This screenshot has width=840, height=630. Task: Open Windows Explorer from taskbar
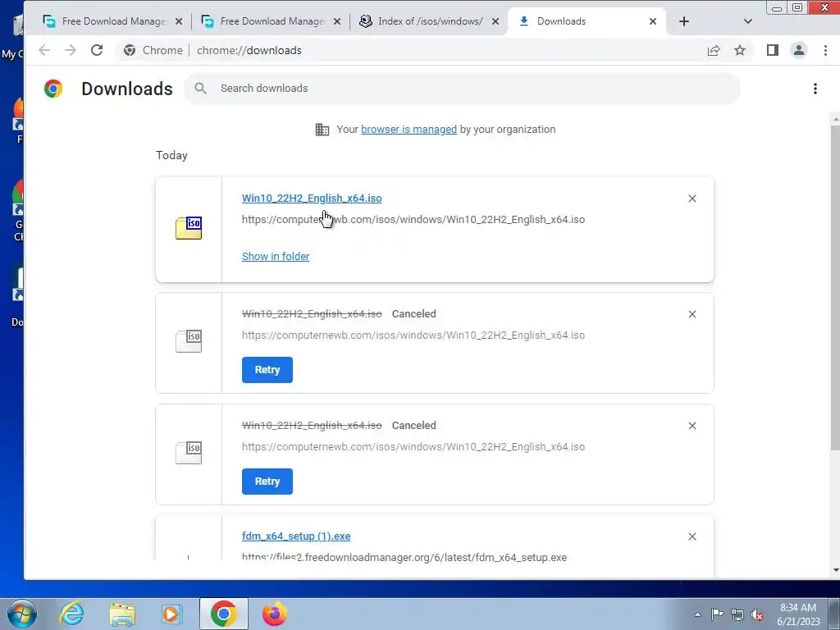[122, 614]
